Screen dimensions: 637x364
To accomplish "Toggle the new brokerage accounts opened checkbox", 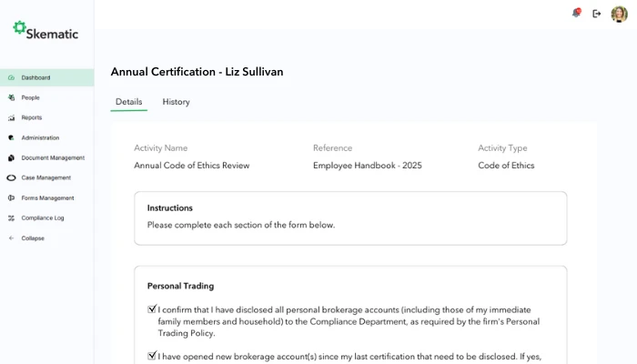I will coord(152,356).
